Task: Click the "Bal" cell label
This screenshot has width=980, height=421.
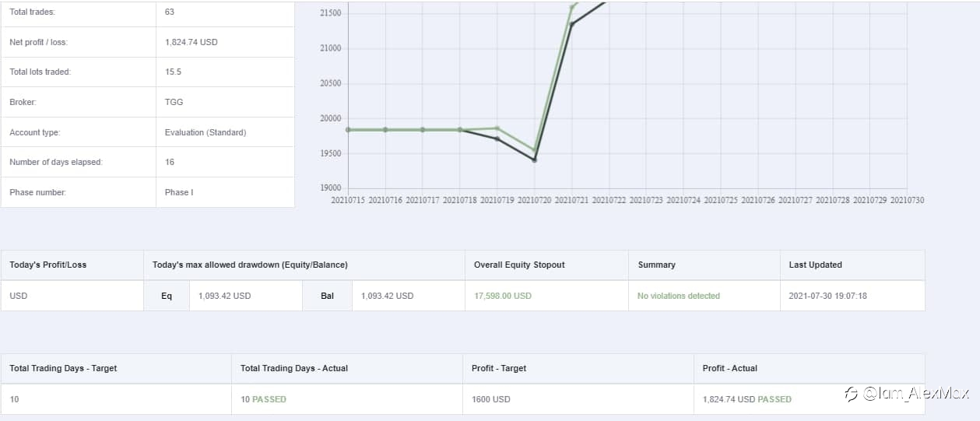Action: pos(327,296)
